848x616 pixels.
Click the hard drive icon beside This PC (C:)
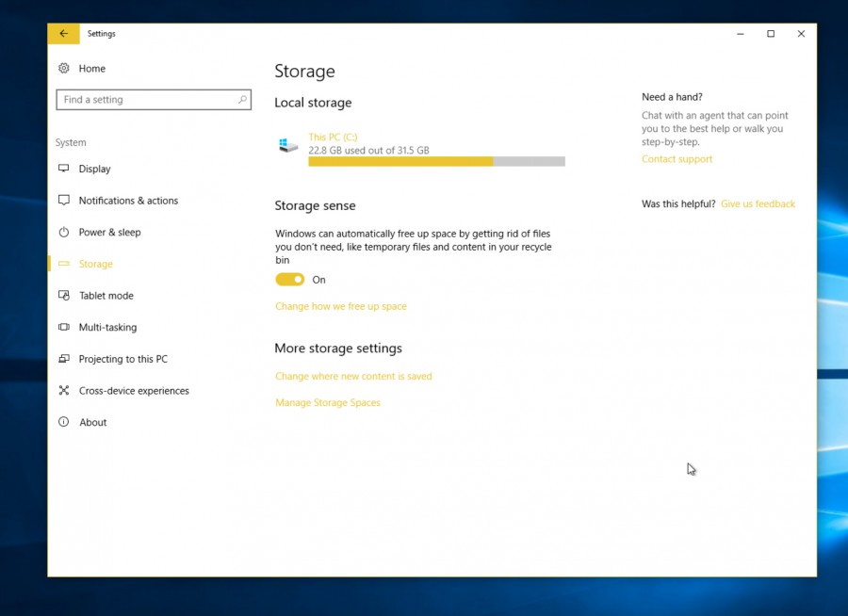[x=288, y=144]
